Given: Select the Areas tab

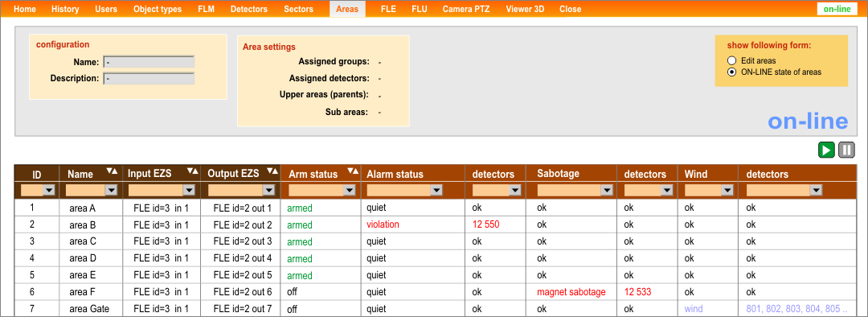Looking at the screenshot, I should pos(347,9).
